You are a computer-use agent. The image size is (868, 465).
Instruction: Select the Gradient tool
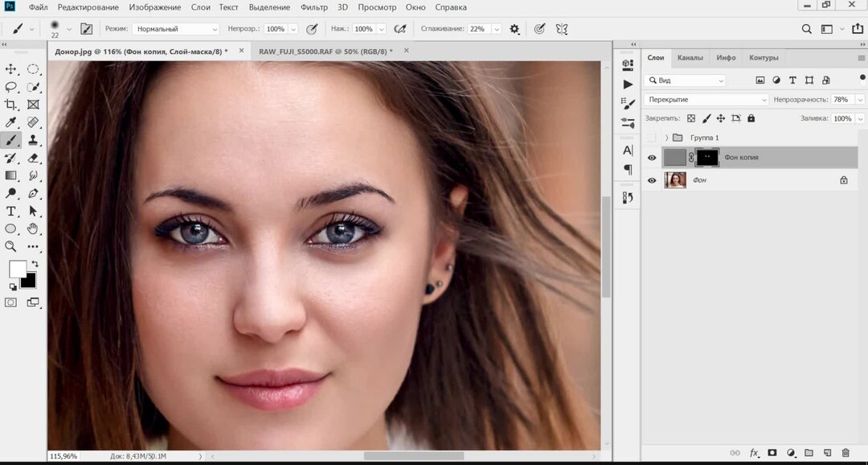10,175
